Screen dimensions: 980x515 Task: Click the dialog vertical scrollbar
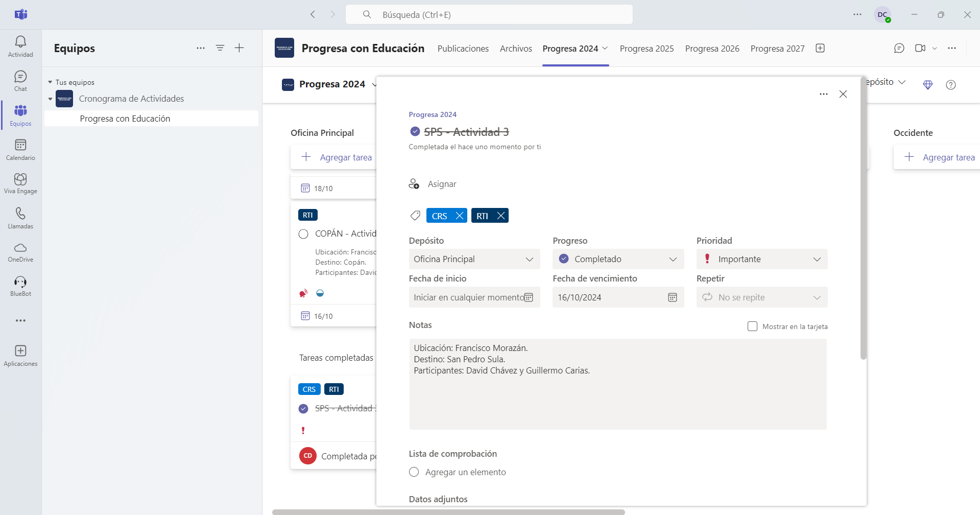click(864, 219)
